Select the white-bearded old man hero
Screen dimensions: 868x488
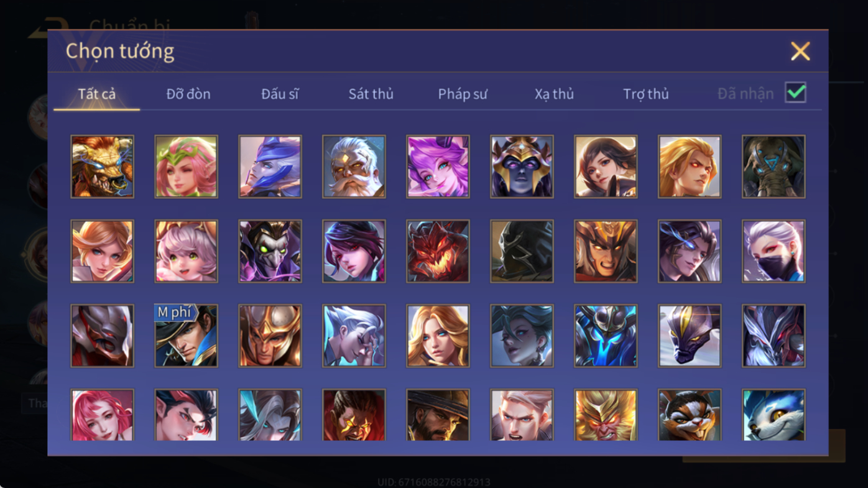[354, 167]
